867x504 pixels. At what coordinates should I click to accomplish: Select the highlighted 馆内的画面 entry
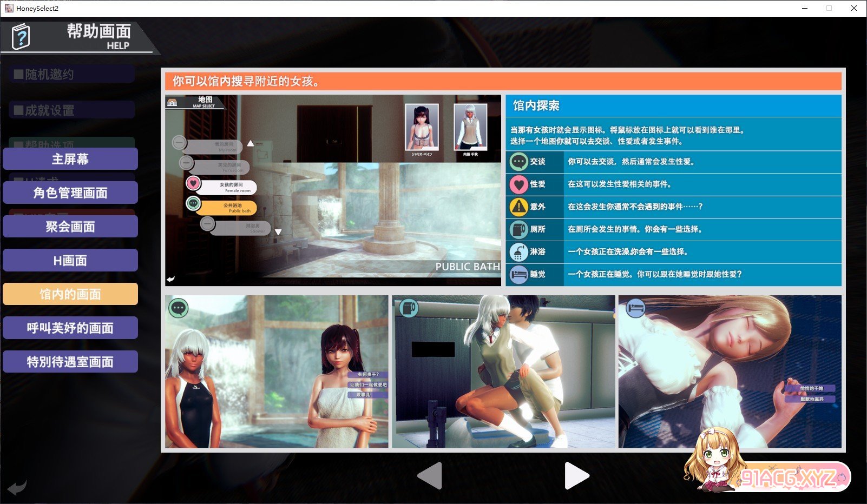(70, 294)
